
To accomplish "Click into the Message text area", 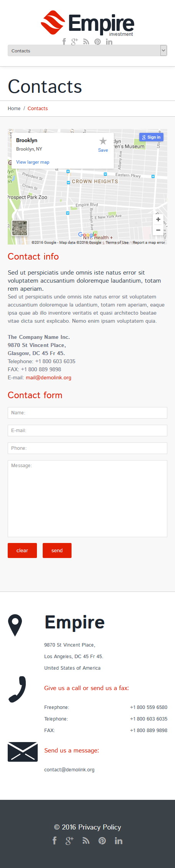I will [87, 498].
